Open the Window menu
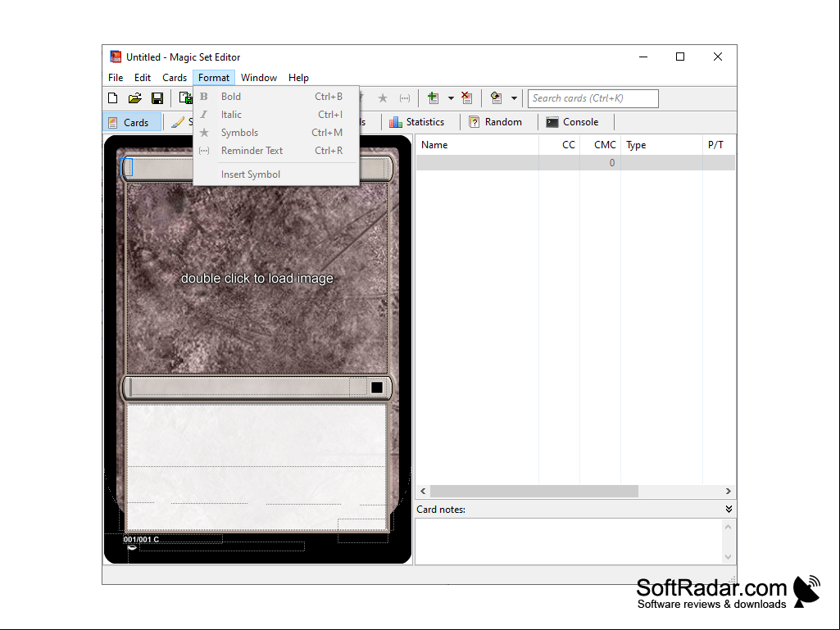 click(259, 78)
